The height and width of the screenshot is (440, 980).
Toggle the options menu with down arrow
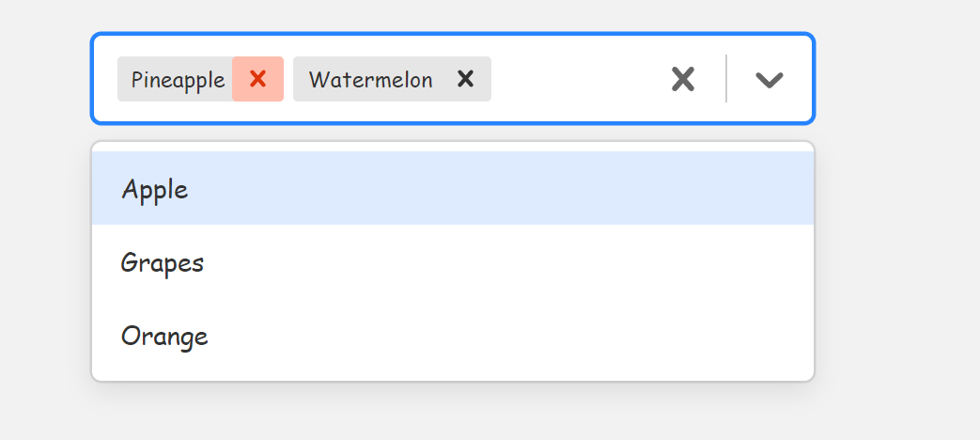click(x=770, y=79)
